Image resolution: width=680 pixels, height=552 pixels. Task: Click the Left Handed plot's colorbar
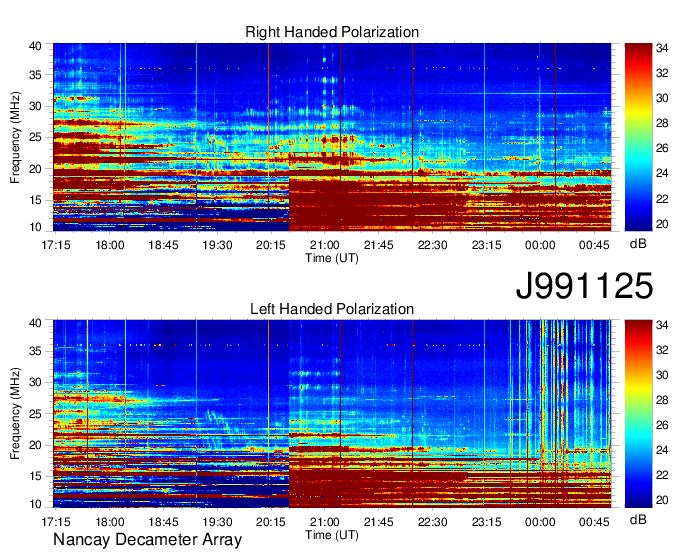[x=638, y=414]
